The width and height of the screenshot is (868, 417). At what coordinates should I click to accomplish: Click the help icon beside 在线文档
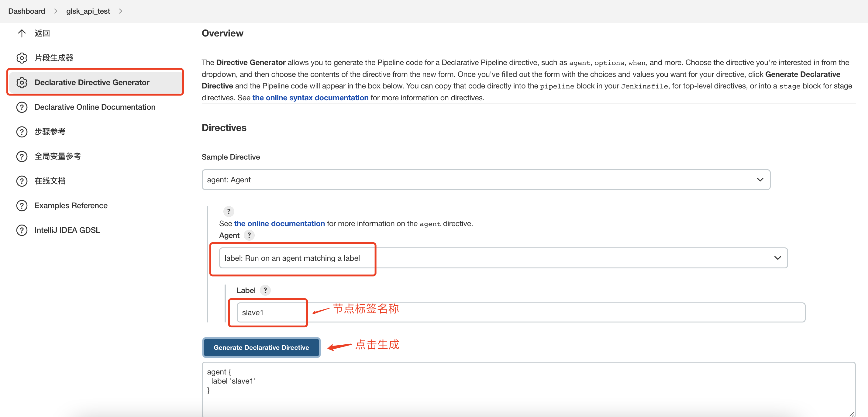(22, 181)
